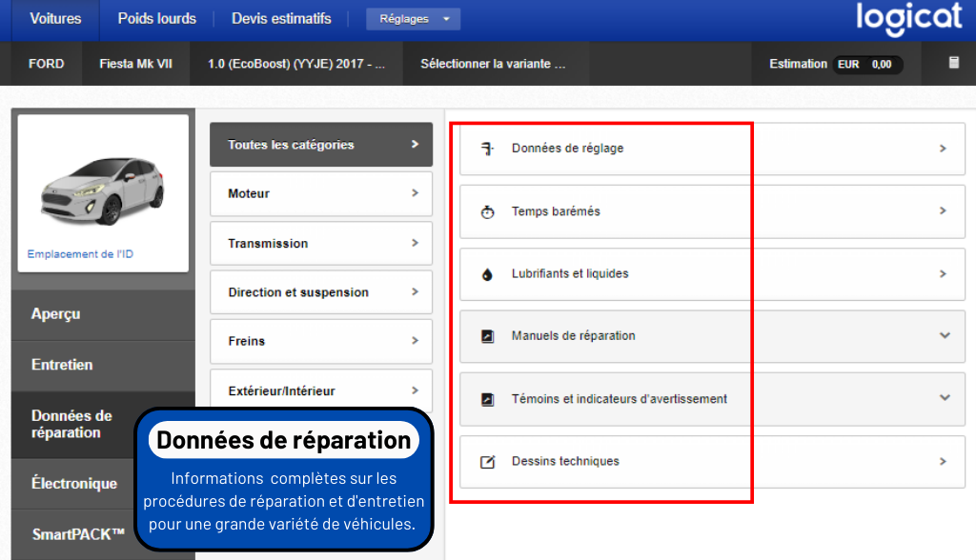Image resolution: width=976 pixels, height=560 pixels.
Task: Click the Données de réglage wrench icon
Action: (x=487, y=149)
